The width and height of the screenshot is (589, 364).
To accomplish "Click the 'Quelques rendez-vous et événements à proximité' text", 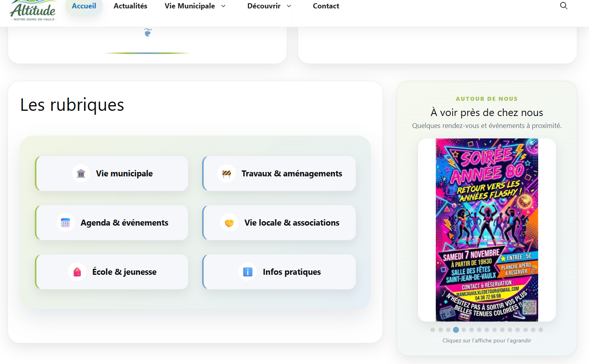I will click(487, 126).
